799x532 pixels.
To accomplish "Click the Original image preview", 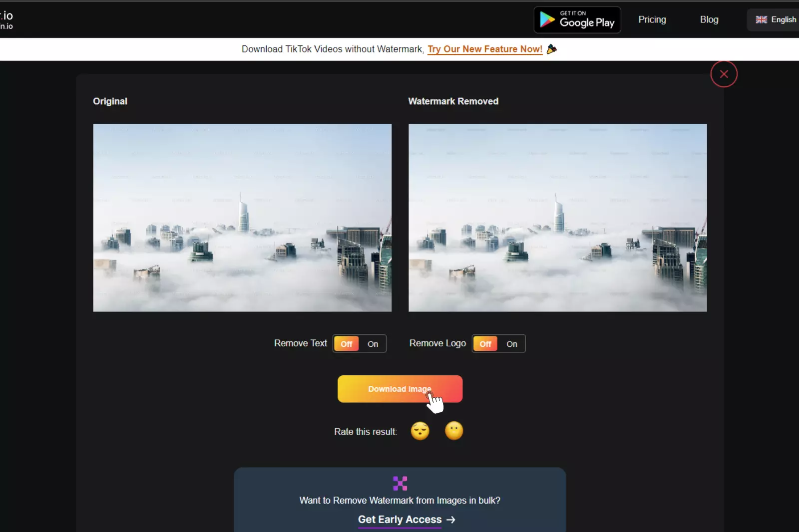I will point(242,218).
